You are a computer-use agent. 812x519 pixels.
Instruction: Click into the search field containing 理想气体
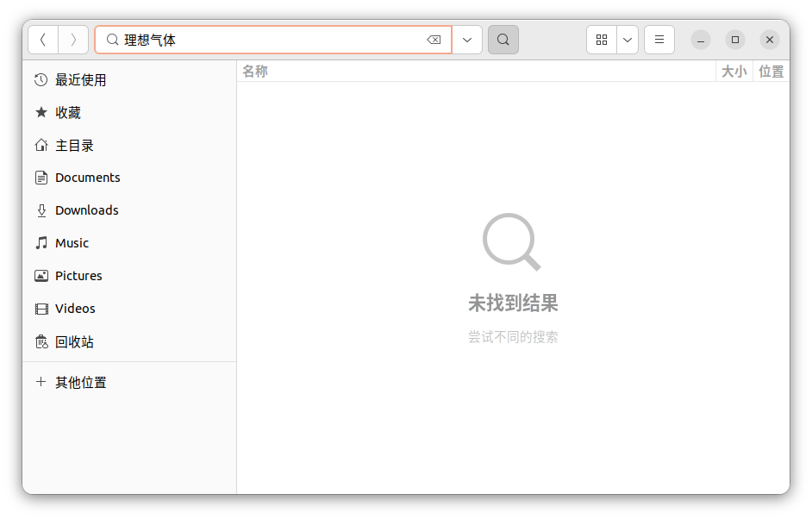coord(273,40)
